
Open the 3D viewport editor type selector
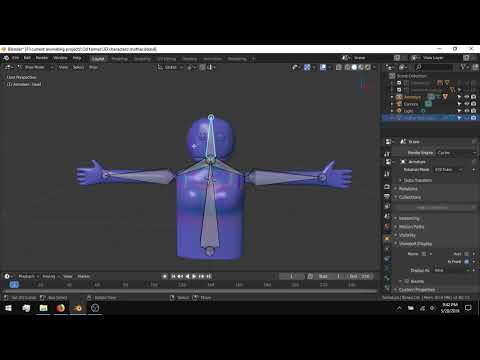[9, 67]
